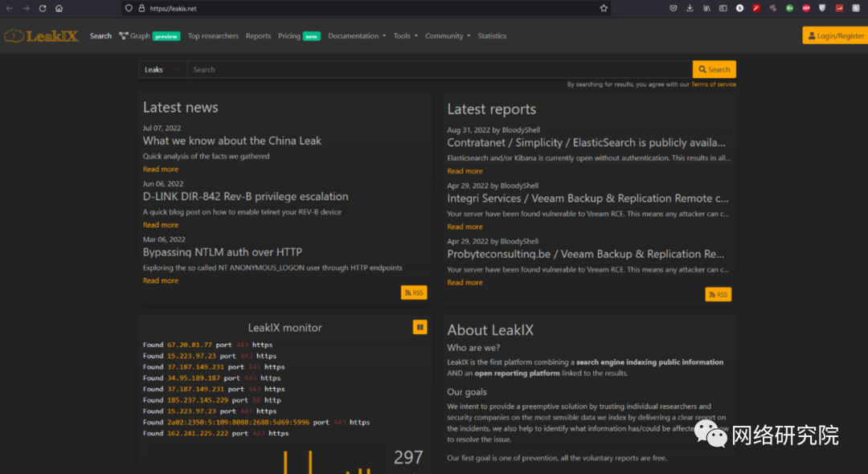868x474 pixels.
Task: Expand the Community menu
Action: point(448,36)
